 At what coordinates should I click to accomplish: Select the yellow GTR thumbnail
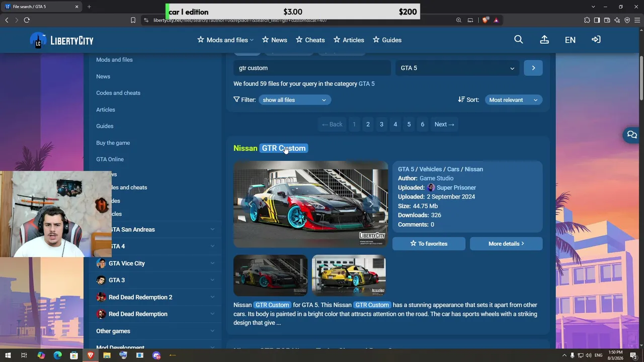point(349,276)
